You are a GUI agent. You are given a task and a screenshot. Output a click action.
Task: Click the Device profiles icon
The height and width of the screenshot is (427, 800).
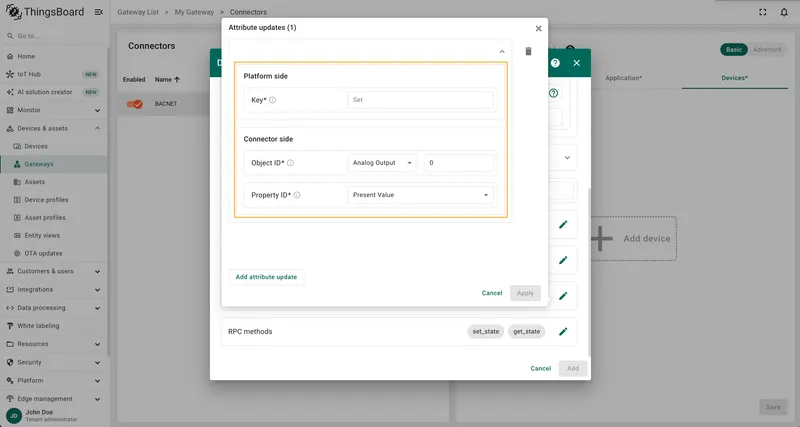tap(17, 200)
